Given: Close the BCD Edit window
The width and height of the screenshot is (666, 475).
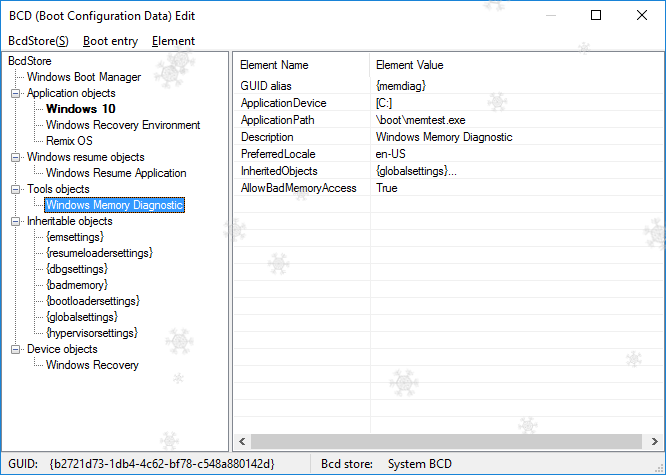Looking at the screenshot, I should (642, 15).
